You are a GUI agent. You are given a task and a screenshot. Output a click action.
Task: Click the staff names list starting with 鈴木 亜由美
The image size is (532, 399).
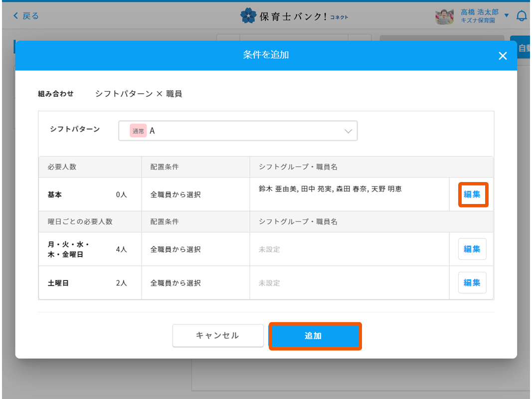[x=330, y=189]
